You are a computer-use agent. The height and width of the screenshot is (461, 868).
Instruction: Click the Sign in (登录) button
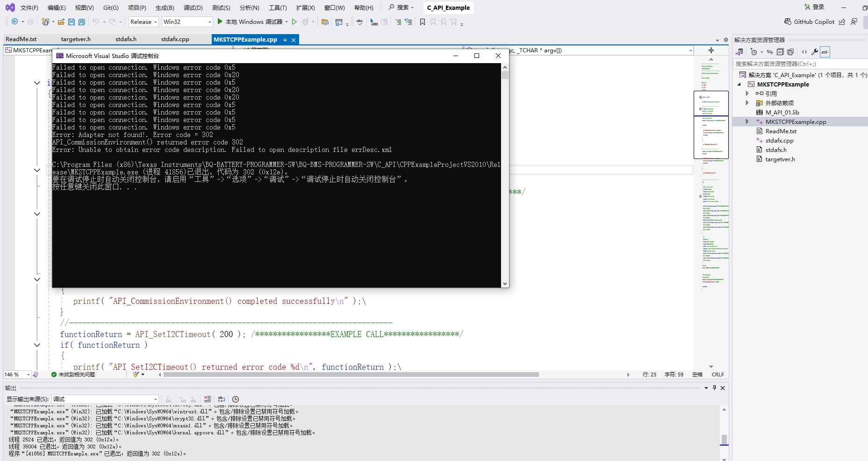[814, 7]
